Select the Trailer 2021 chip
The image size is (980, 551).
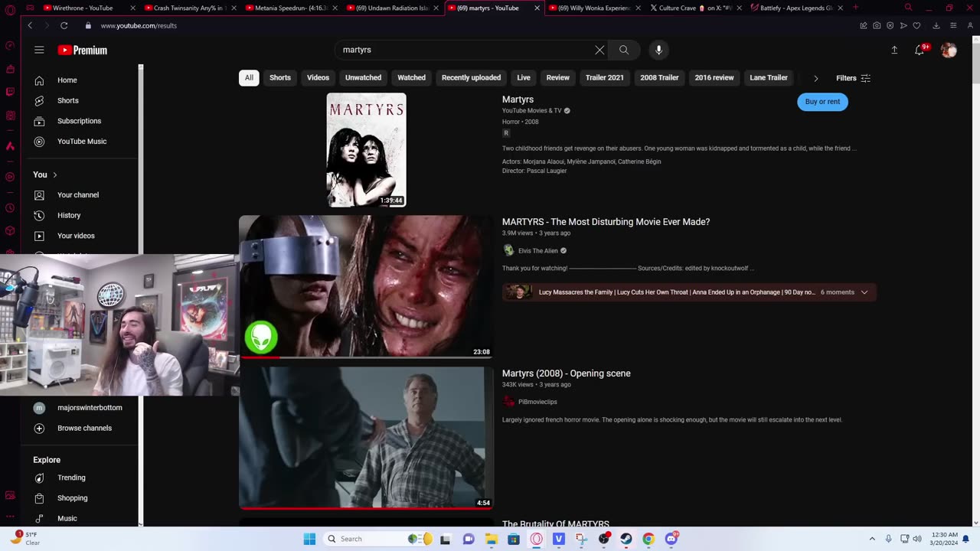[x=605, y=77]
